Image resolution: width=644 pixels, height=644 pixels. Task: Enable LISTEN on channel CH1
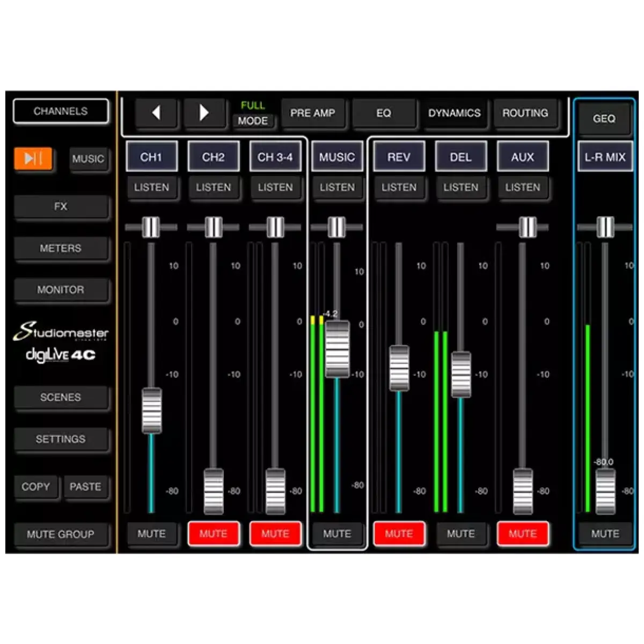pos(152,188)
